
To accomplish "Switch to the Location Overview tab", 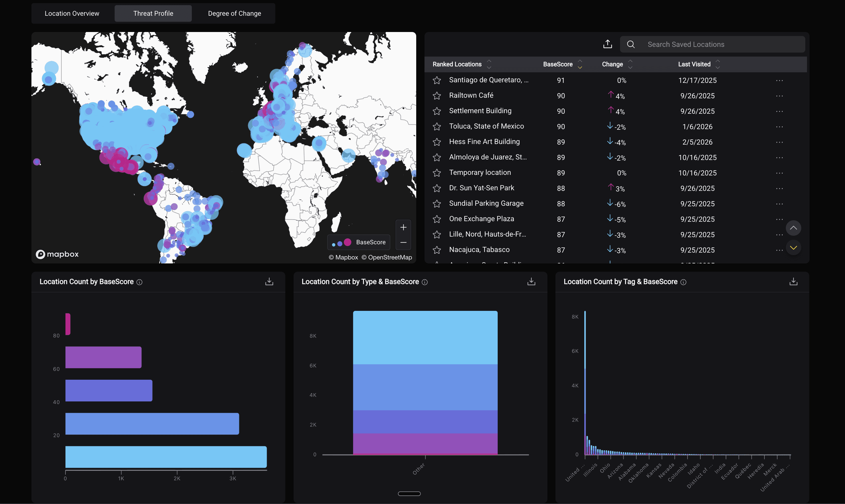I will tap(72, 13).
